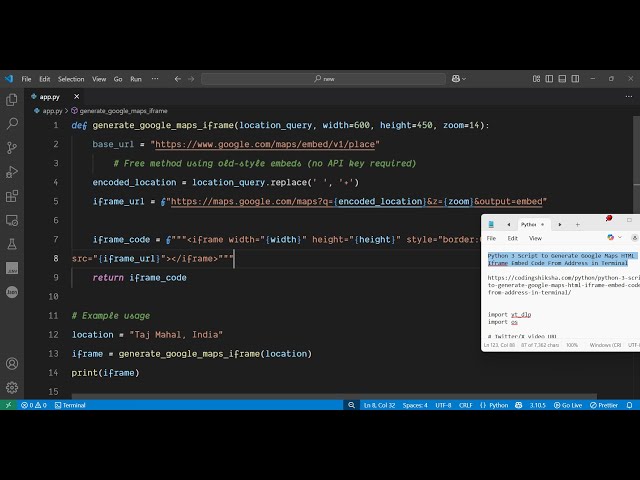This screenshot has width=640, height=480.
Task: Open the title bar overflow menu ellipsis
Action: pos(155,79)
